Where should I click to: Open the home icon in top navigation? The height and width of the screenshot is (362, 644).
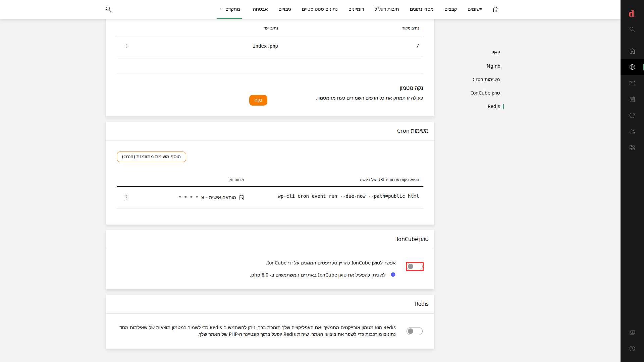(x=496, y=9)
